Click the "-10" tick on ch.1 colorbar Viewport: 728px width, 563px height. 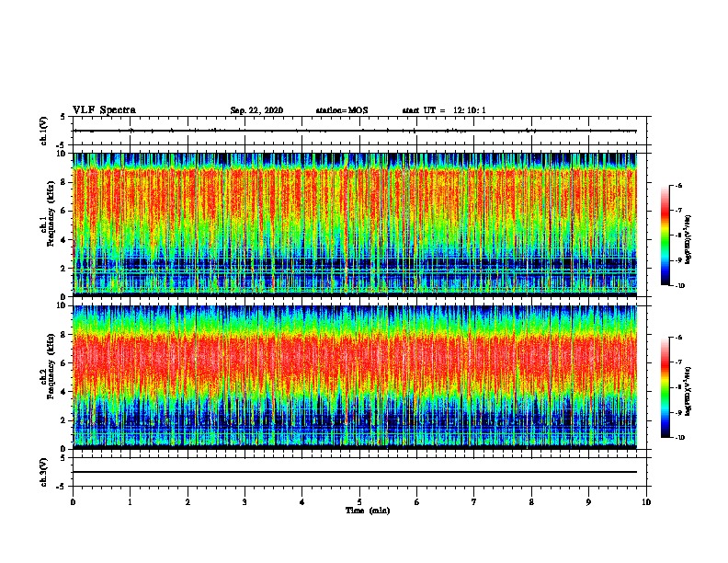pyautogui.click(x=679, y=286)
